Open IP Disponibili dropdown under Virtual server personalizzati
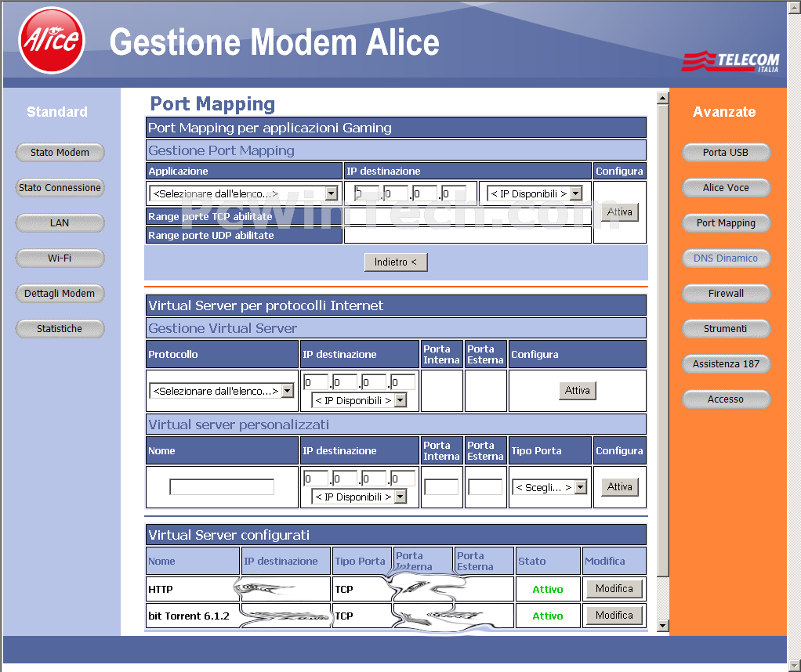The height and width of the screenshot is (672, 801). coord(359,497)
